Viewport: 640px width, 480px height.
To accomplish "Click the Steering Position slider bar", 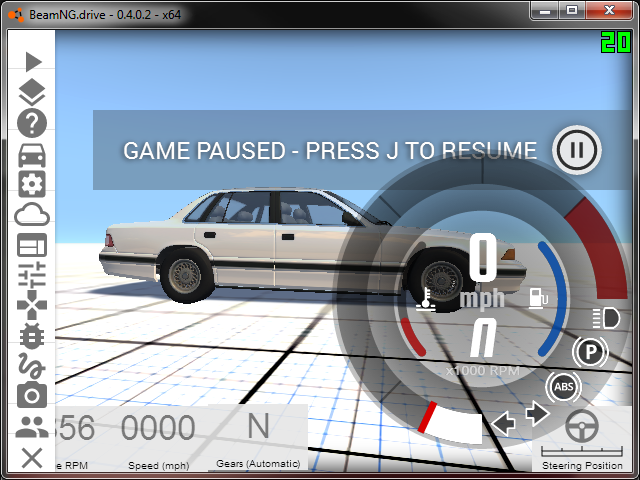I will [582, 451].
